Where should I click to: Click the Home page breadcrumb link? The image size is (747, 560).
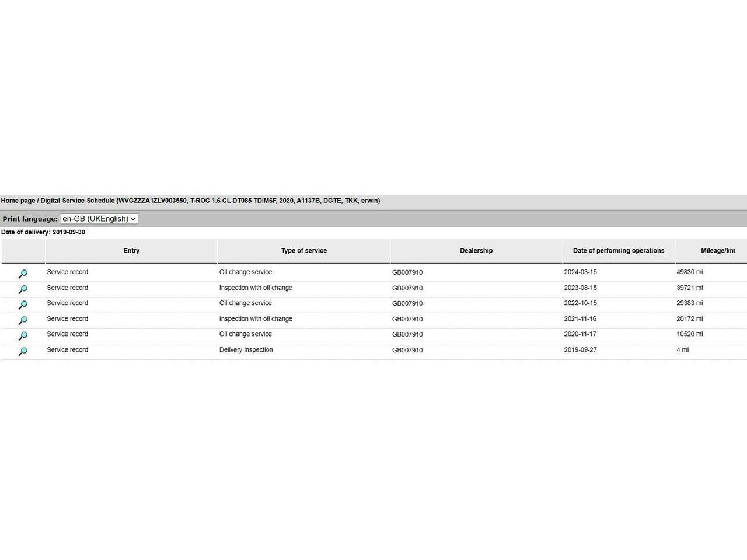(18, 201)
